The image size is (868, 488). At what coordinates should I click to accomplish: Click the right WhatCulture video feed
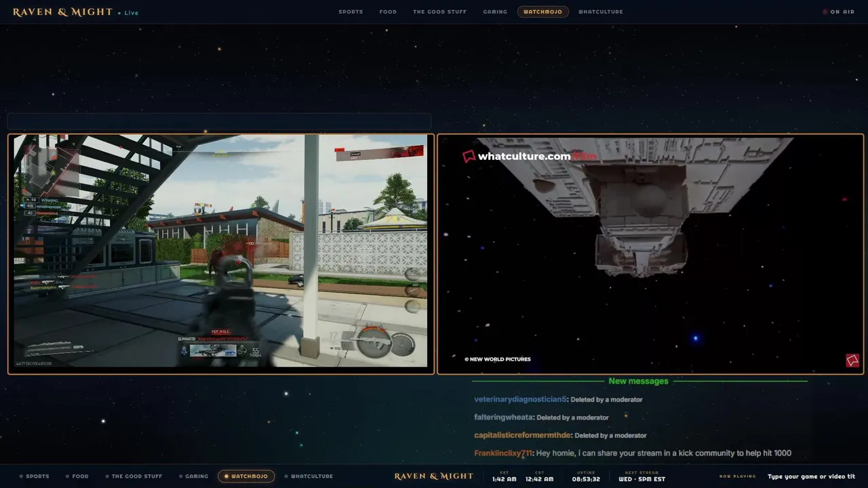click(650, 253)
